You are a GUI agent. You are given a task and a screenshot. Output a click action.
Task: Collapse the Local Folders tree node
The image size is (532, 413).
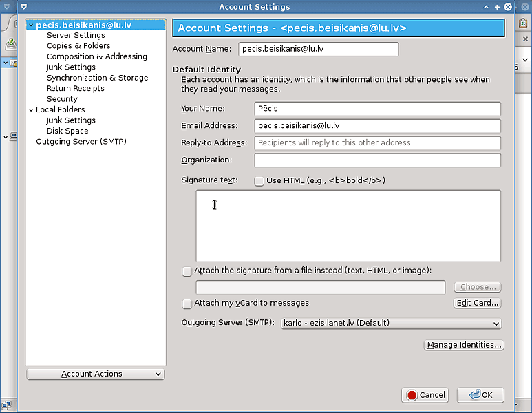pos(31,110)
